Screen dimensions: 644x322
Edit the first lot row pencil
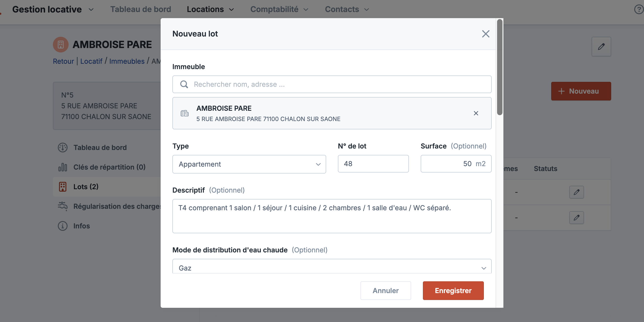pyautogui.click(x=576, y=192)
